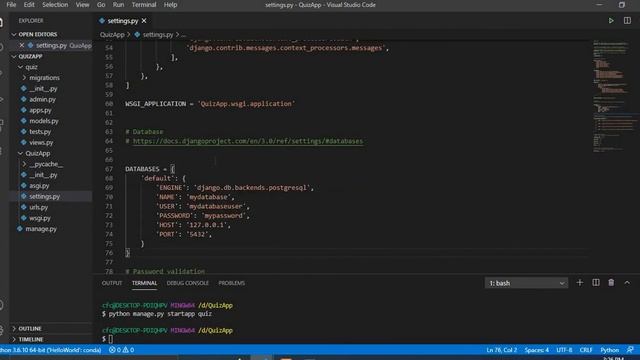Close the settings.py editor tab
This screenshot has height=360, width=640.
pos(144,20)
